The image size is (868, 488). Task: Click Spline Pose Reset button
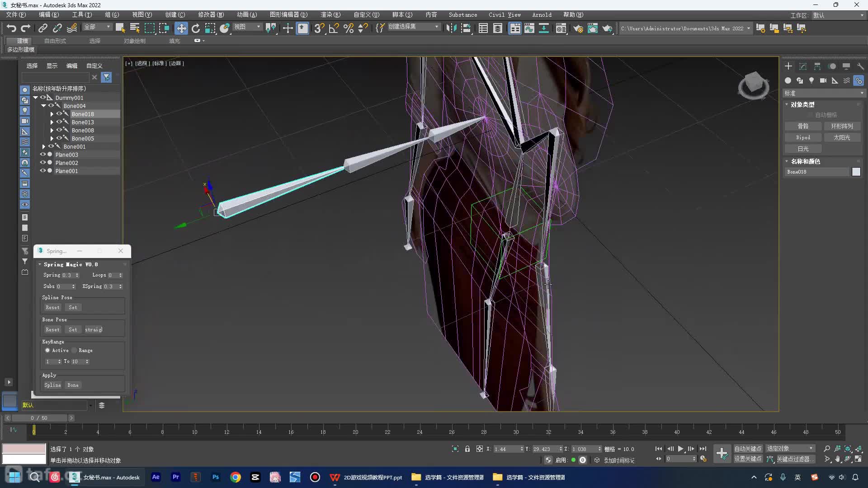point(52,307)
